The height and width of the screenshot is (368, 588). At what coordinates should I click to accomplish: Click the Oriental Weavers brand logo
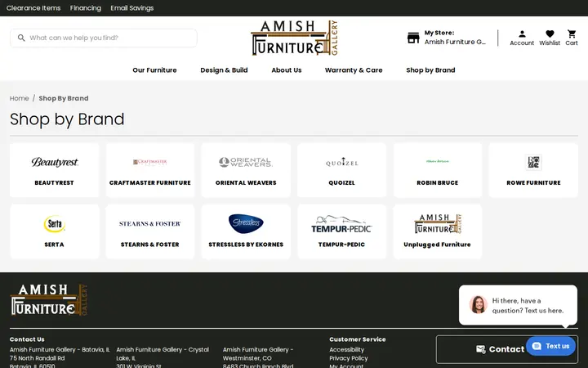(x=246, y=162)
